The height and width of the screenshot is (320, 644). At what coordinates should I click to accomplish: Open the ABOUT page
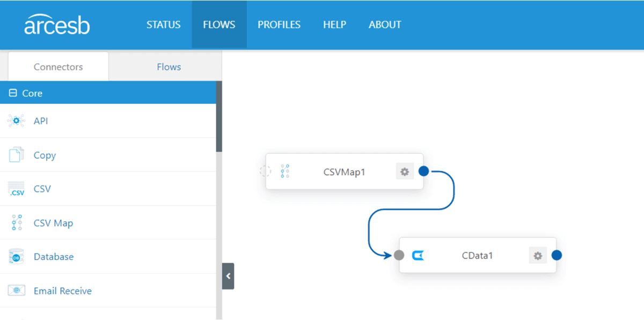385,25
